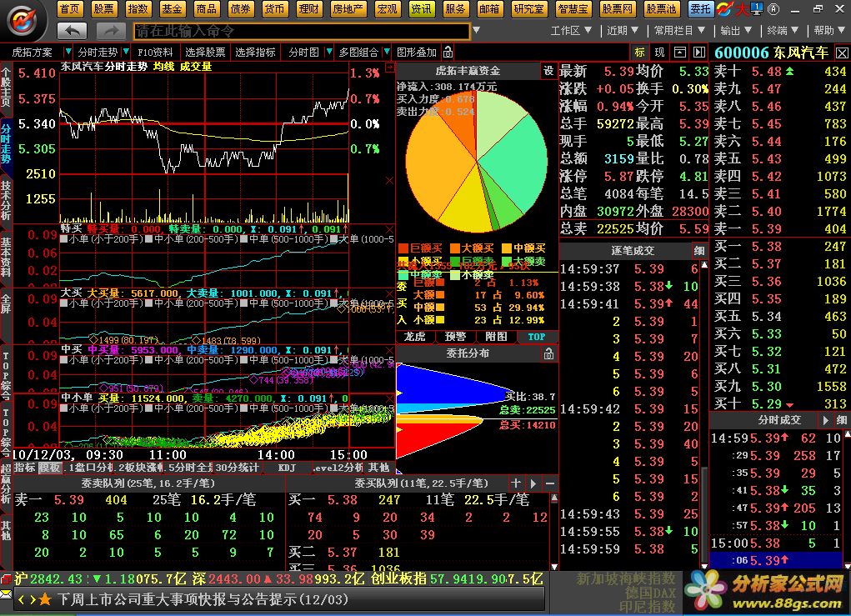Expand the command input history dropdown

pyautogui.click(x=476, y=30)
